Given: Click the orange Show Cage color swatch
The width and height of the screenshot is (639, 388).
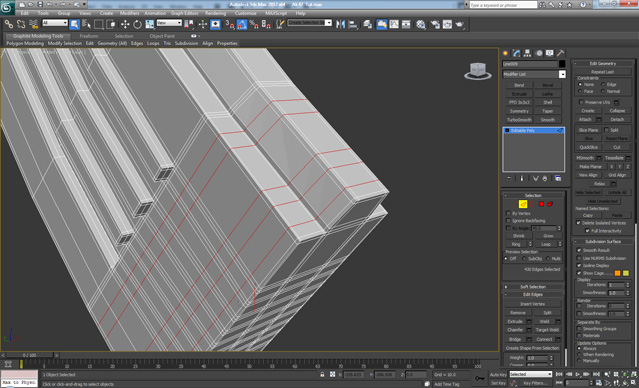Looking at the screenshot, I should (x=617, y=273).
